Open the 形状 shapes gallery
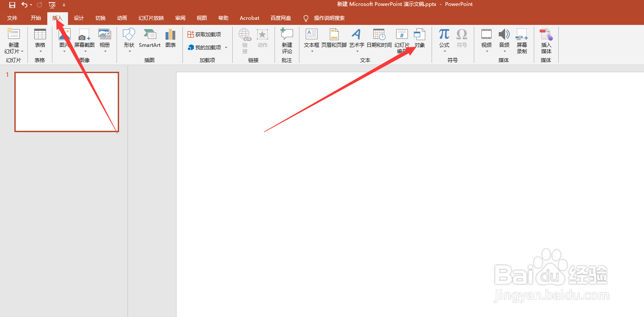 point(129,41)
